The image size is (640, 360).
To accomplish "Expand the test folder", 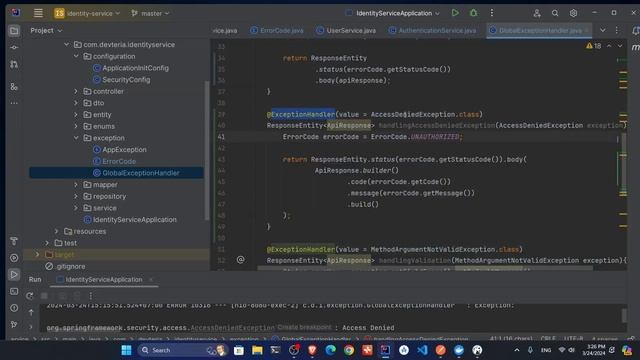I will pos(47,243).
